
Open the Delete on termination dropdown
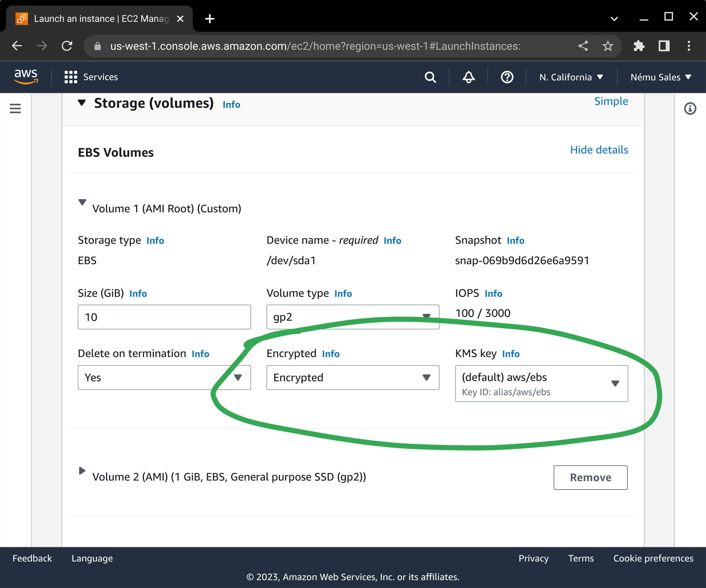point(164,377)
